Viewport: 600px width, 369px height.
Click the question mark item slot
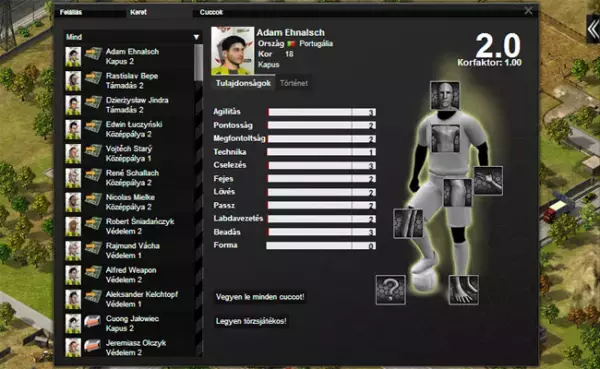[390, 289]
